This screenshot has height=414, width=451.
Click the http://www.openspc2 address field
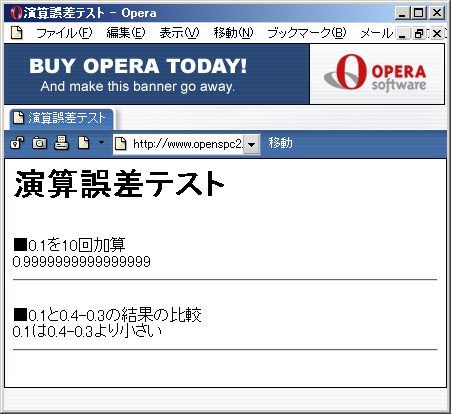(187, 144)
